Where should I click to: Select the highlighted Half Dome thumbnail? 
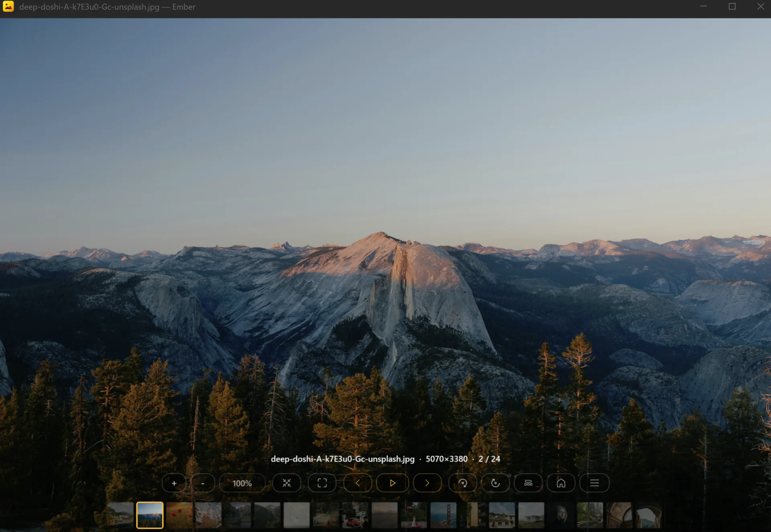tap(150, 515)
